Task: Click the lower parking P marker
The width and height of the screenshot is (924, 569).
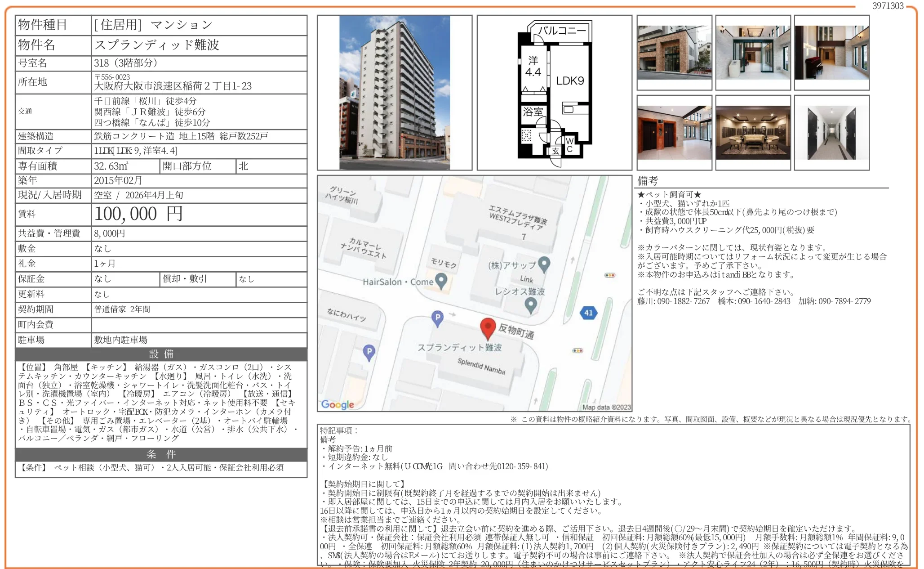Action: (369, 352)
